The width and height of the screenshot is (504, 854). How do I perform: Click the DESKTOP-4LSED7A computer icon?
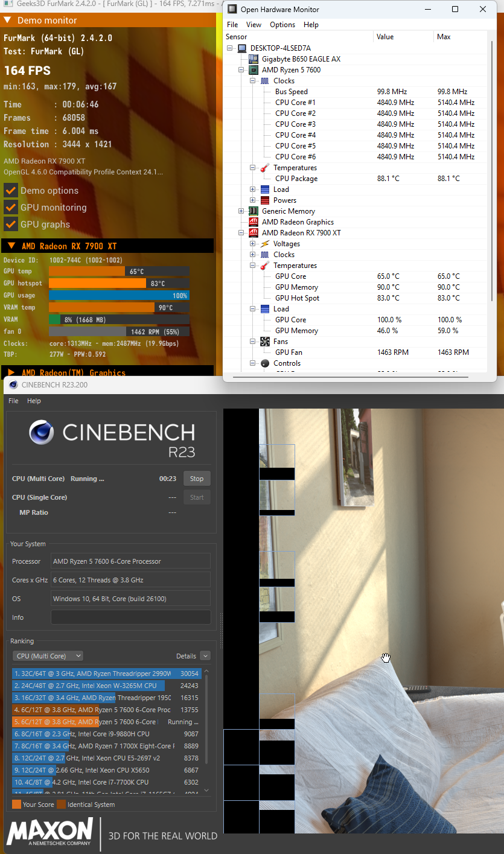(x=242, y=48)
